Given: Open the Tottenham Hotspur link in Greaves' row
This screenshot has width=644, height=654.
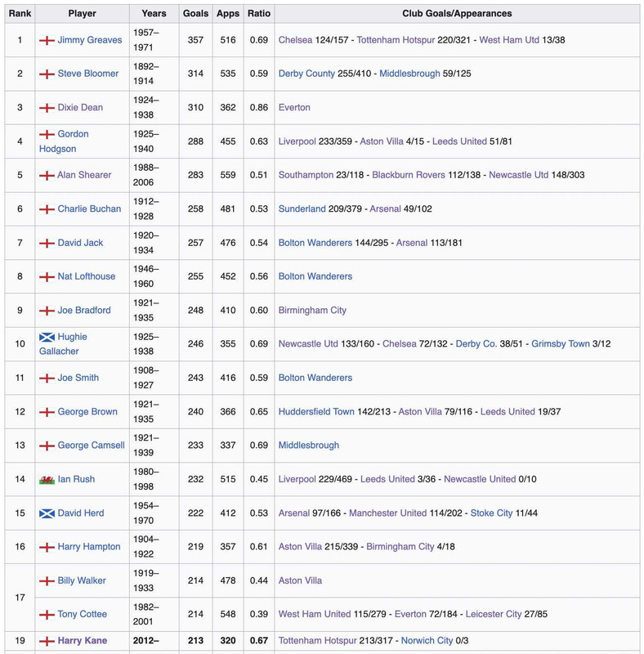Looking at the screenshot, I should [x=396, y=40].
